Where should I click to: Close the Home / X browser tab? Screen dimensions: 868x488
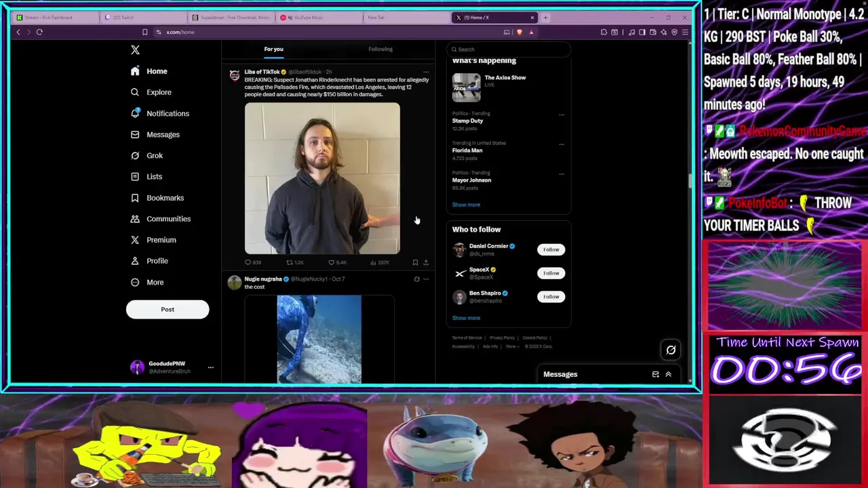point(532,18)
